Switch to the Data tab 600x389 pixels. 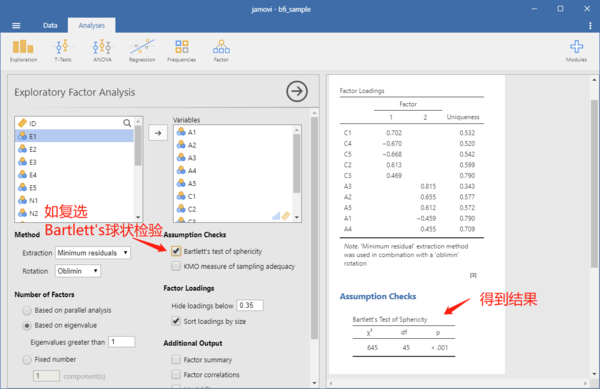(50, 25)
